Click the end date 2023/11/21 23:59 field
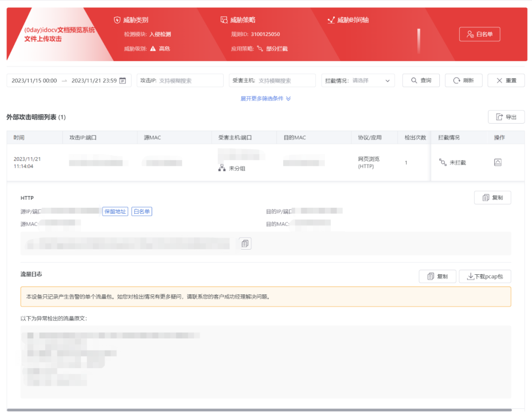The height and width of the screenshot is (418, 532). click(94, 81)
